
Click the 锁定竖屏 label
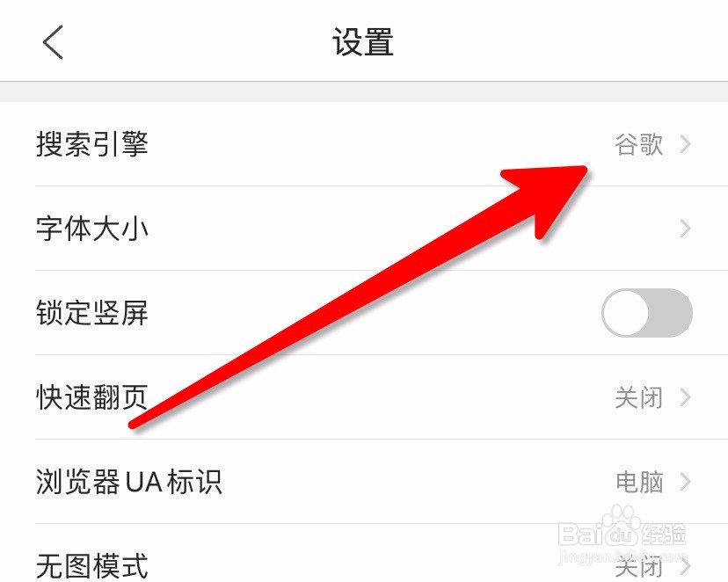92,313
